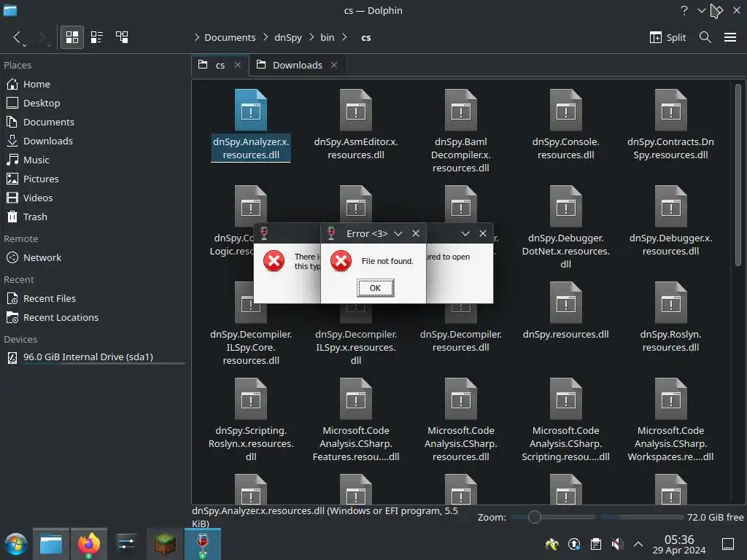Click the Wine task in taskbar
Viewport: 747px width, 560px height.
203,544
